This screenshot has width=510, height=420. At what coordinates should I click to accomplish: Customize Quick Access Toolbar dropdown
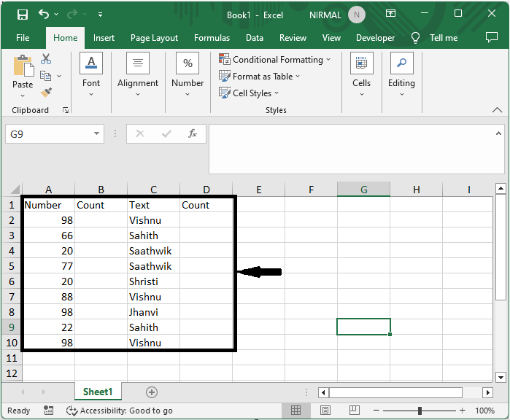[x=100, y=15]
